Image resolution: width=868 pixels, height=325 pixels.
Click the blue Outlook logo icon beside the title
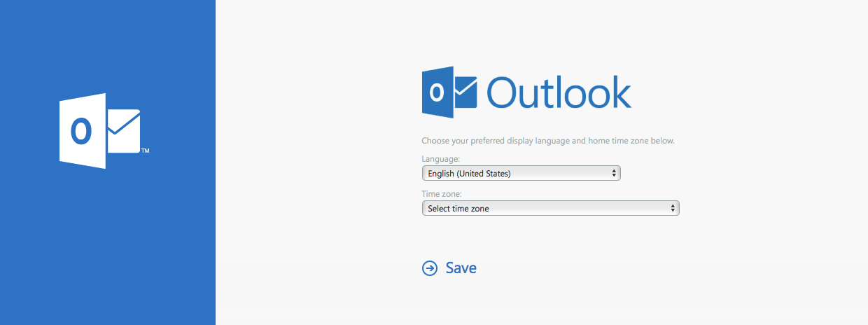[x=449, y=92]
